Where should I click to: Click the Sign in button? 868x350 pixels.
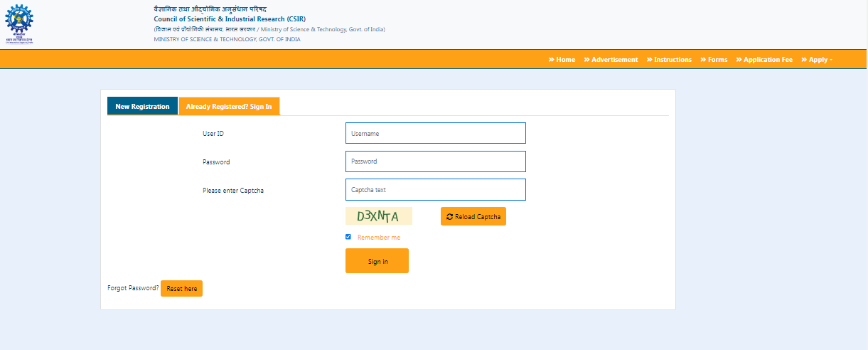[377, 261]
